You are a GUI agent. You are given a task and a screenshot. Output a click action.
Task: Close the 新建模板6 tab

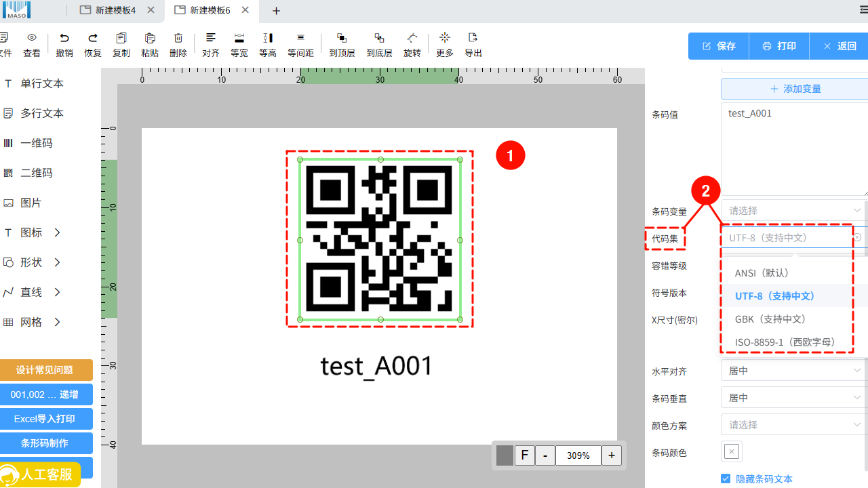[x=245, y=10]
